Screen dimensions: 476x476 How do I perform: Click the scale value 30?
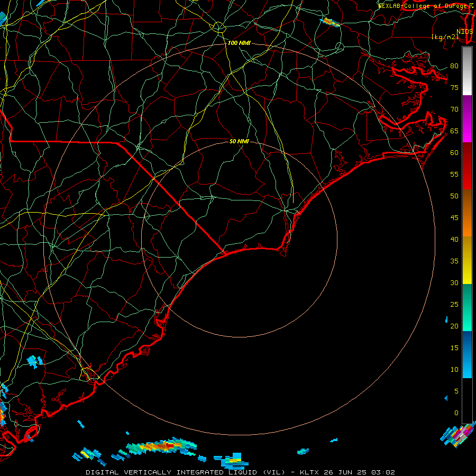454,283
